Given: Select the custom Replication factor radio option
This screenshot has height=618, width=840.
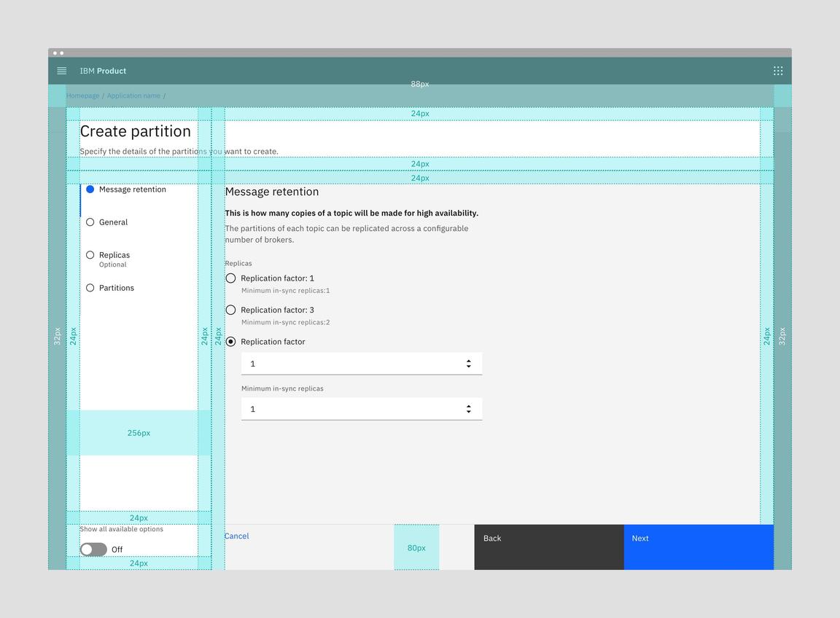Looking at the screenshot, I should click(x=230, y=341).
